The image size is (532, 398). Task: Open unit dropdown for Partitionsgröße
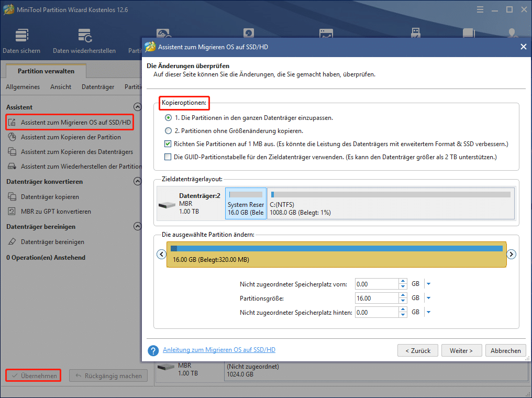[x=428, y=298]
